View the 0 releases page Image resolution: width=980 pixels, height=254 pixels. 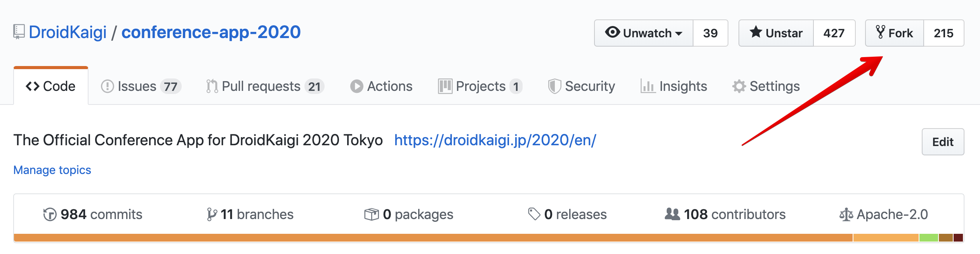coord(567,214)
